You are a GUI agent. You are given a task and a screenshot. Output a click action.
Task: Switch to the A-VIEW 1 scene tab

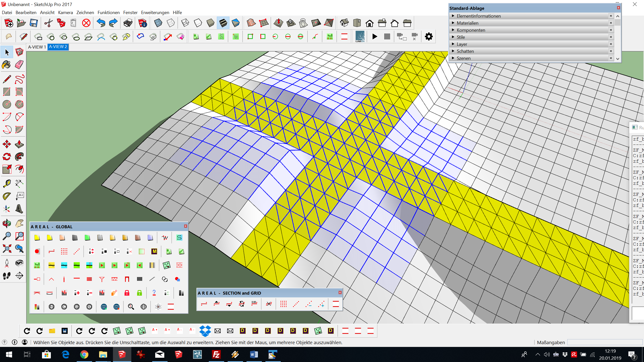pyautogui.click(x=37, y=47)
